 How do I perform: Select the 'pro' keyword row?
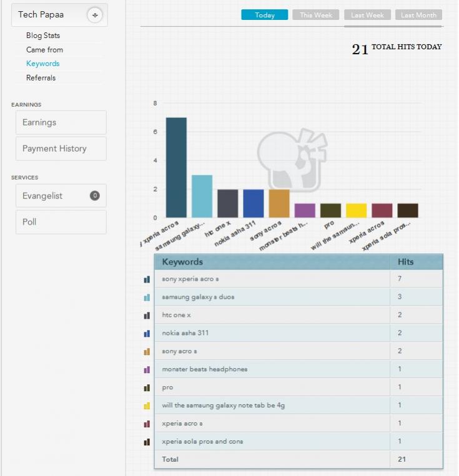(272, 387)
